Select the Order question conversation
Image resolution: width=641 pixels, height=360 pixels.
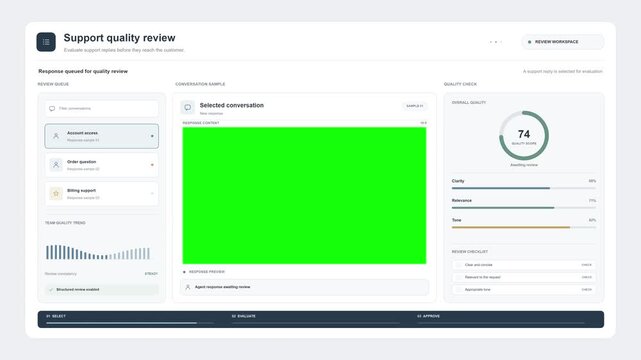point(101,165)
